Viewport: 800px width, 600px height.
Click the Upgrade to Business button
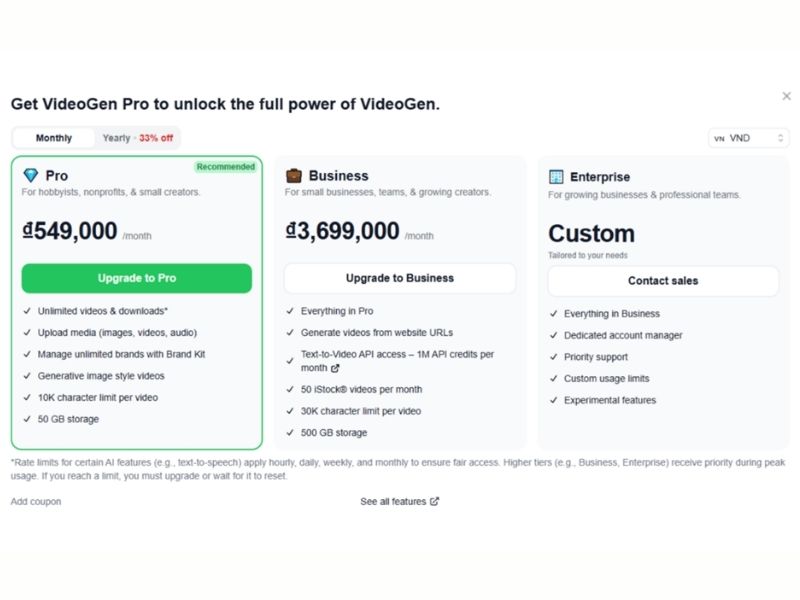click(400, 278)
